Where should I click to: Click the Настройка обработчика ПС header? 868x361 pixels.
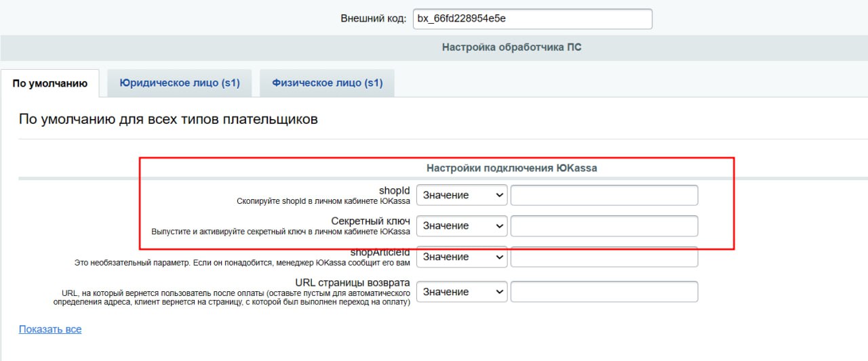tap(511, 47)
